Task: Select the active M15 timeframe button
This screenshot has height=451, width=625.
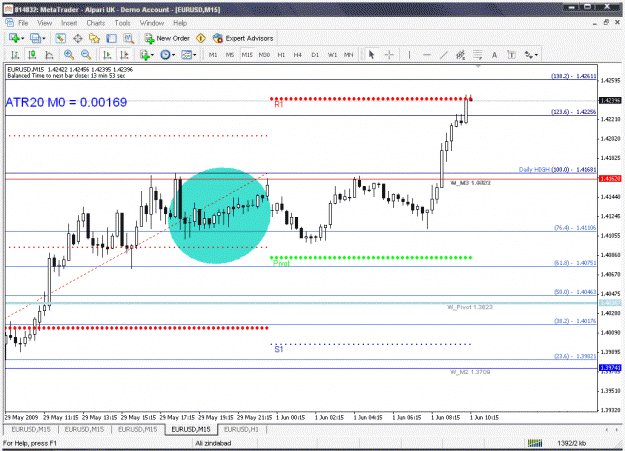Action: [247, 55]
